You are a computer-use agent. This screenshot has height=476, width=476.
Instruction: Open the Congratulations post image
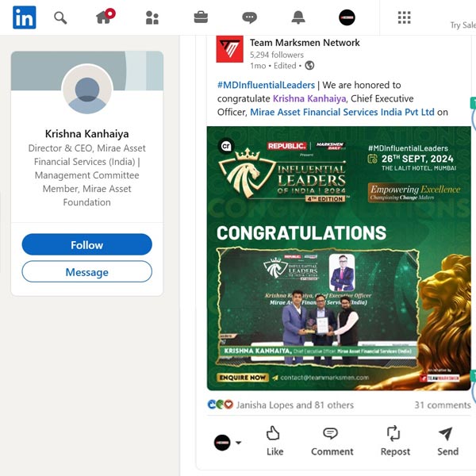pos(339,259)
